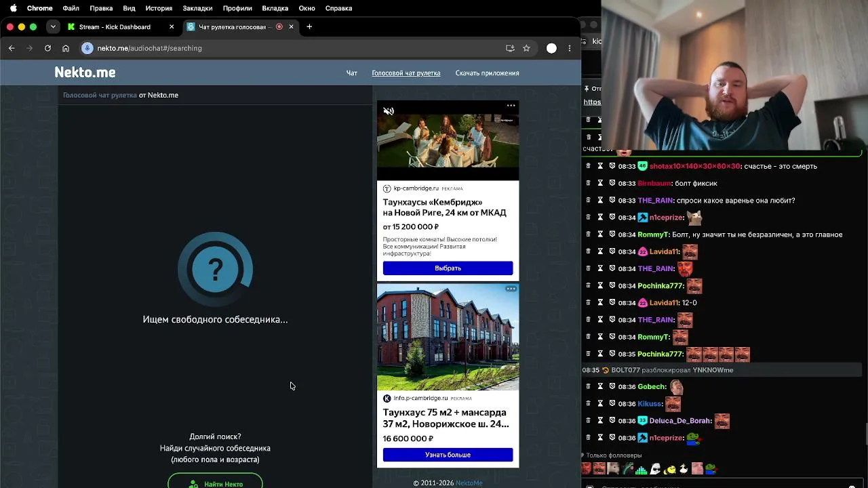Screen dimensions: 868x488
Task: Open Скачать приложения link
Action: [x=487, y=73]
